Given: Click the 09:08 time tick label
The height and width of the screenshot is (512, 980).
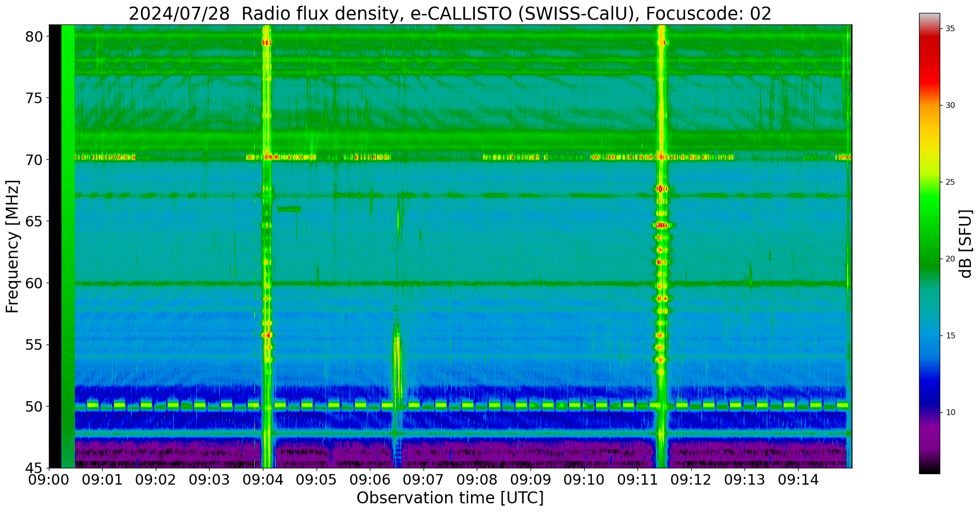Looking at the screenshot, I should [x=477, y=479].
